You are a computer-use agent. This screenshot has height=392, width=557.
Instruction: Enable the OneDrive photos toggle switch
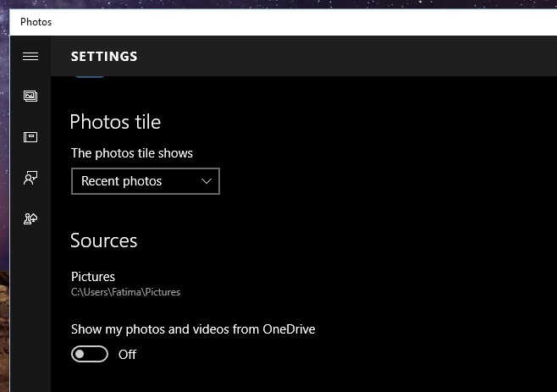(90, 355)
